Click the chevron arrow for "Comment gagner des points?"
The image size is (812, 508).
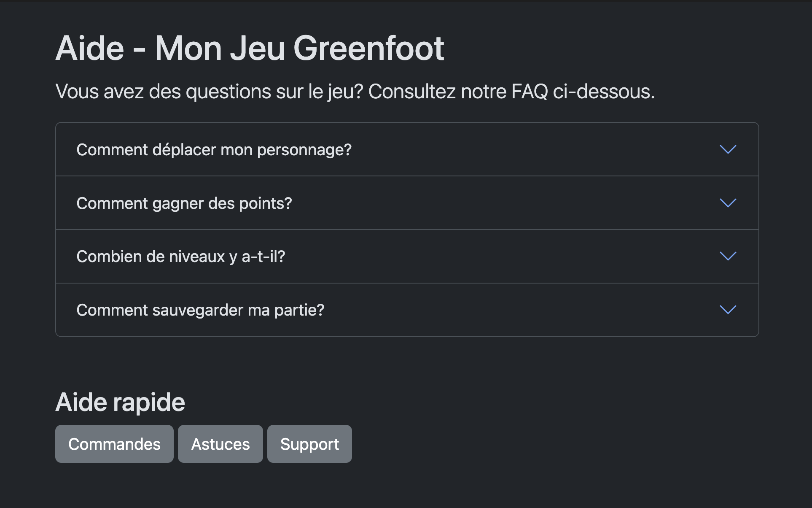tap(728, 203)
